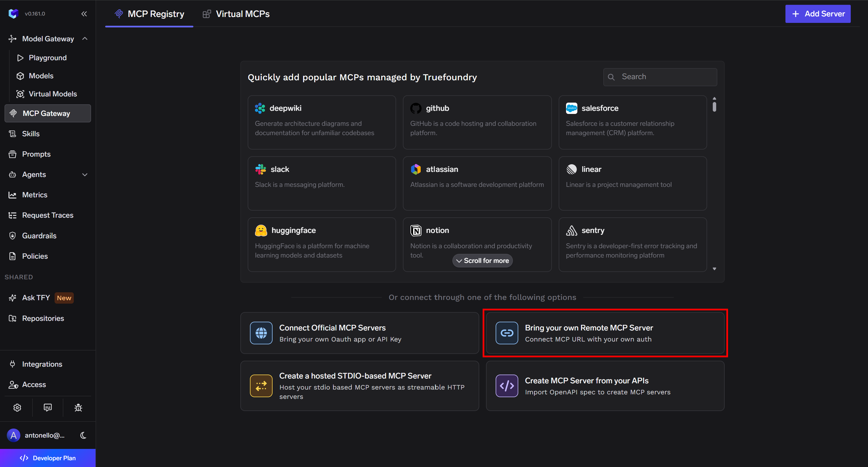
Task: Click the Scroll for more pill
Action: (483, 260)
